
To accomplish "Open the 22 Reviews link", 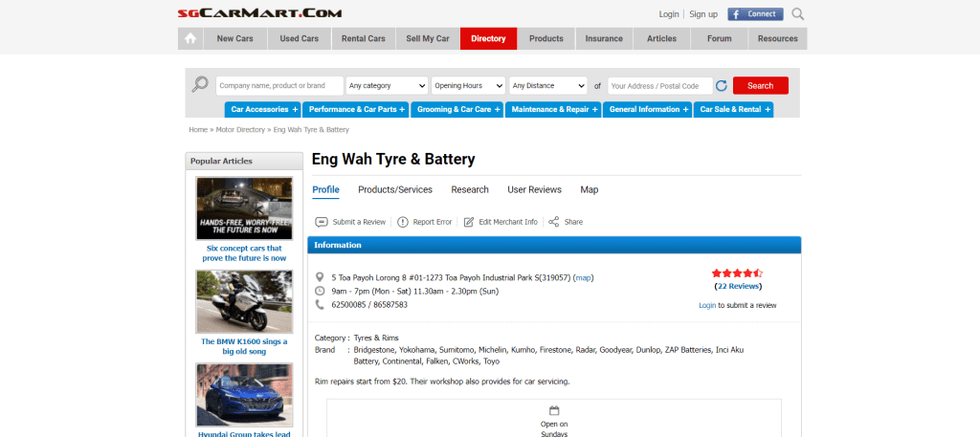I will (738, 286).
